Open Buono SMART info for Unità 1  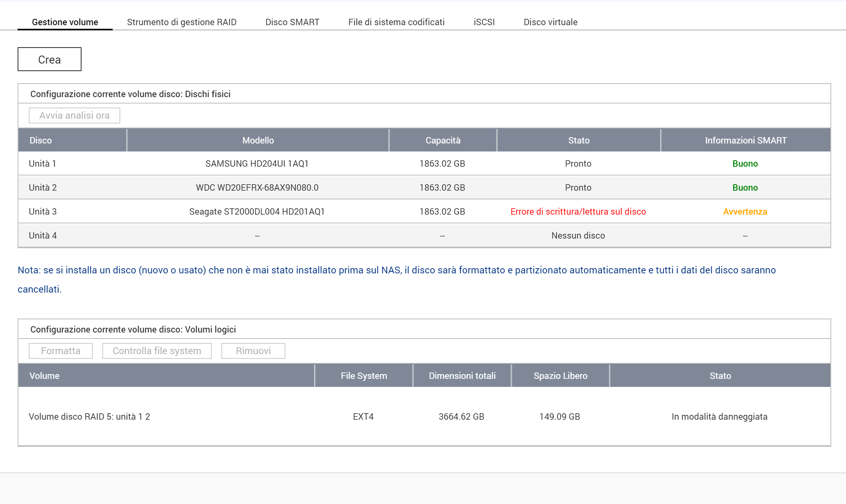point(745,163)
